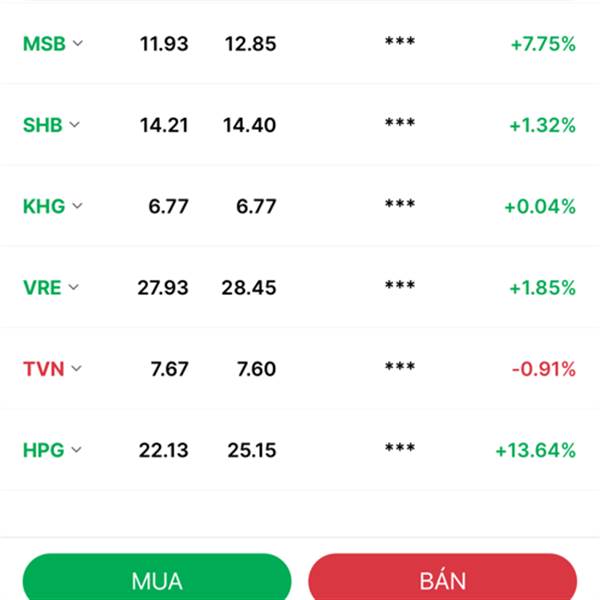Viewport: 600px width, 600px height.
Task: Expand the MSB stock chevron
Action: (x=78, y=43)
